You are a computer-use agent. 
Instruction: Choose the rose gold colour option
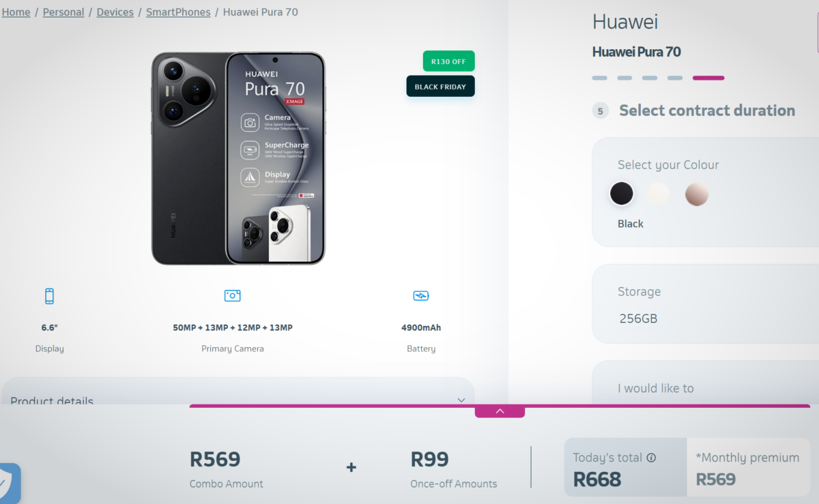pyautogui.click(x=697, y=194)
